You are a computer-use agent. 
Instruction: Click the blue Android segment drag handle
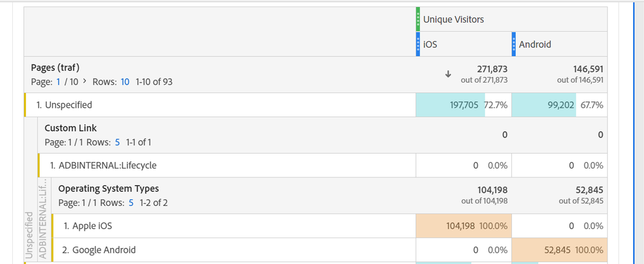[x=514, y=44]
